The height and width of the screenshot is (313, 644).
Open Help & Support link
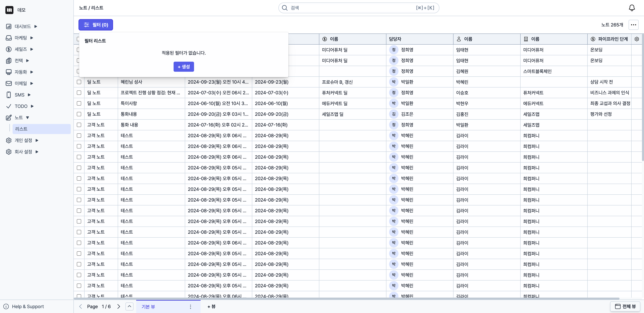click(28, 306)
